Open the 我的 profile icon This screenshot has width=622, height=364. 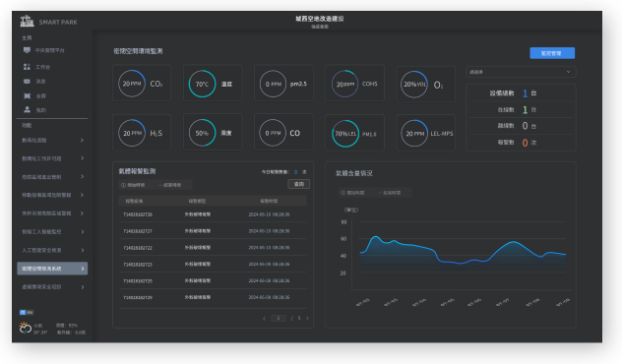27,109
